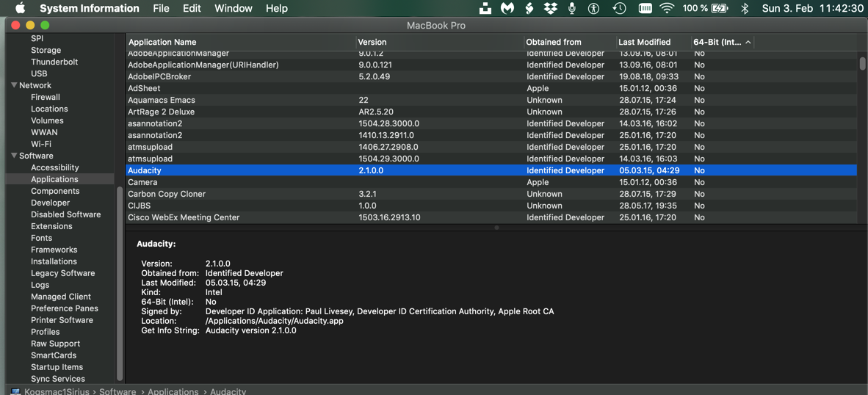Click the application list vertical scrollbar
The image size is (868, 395).
[x=862, y=64]
